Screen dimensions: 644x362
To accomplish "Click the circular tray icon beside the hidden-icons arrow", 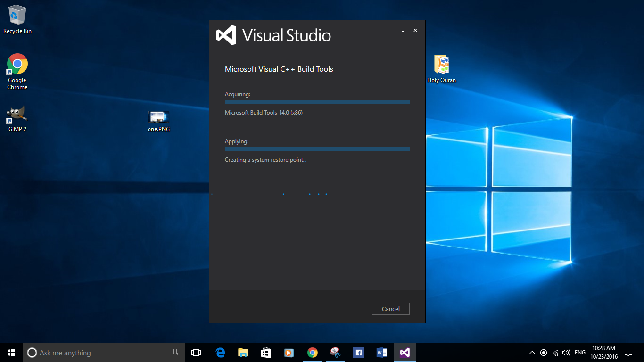I will (x=544, y=353).
